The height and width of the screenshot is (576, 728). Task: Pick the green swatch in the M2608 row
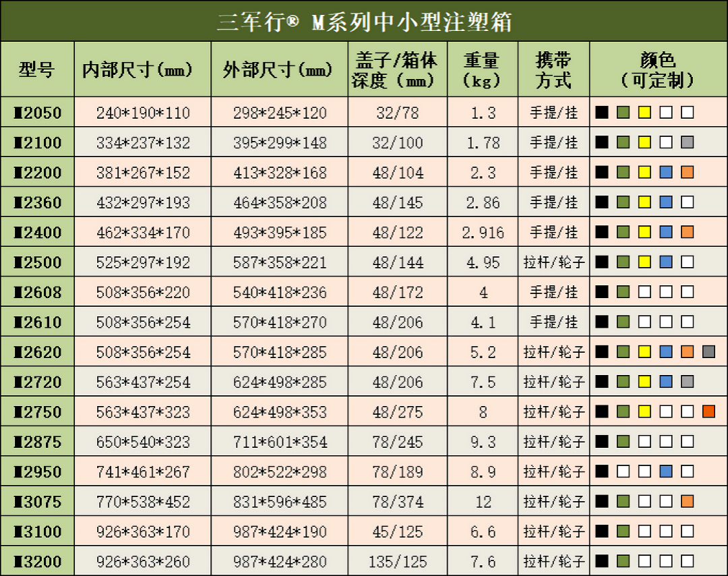tap(623, 292)
